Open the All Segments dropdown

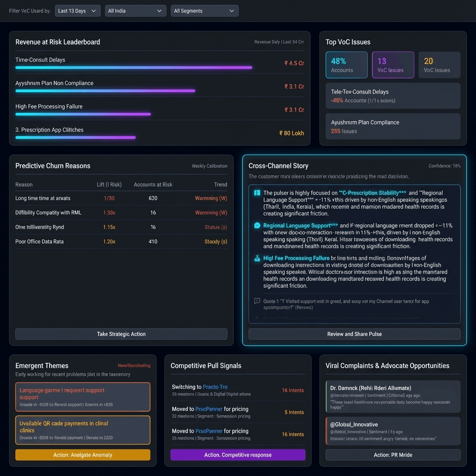205,11
